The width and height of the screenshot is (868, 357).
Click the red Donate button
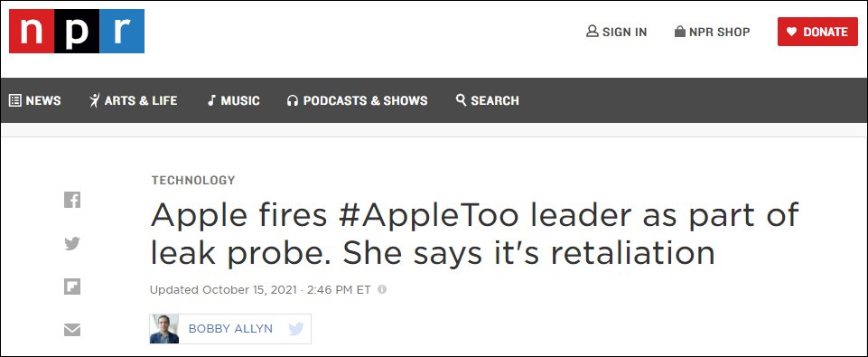[x=817, y=32]
